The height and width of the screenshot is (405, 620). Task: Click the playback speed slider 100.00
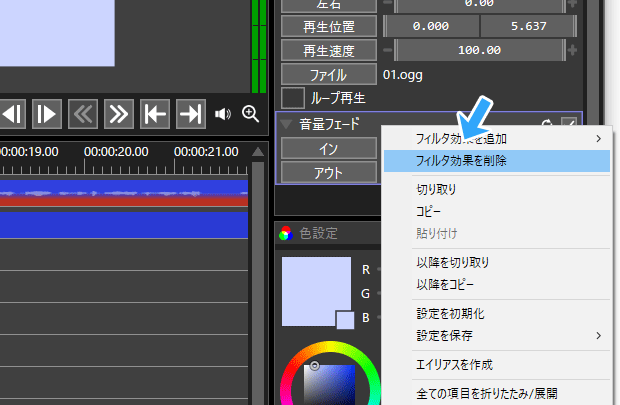(480, 50)
